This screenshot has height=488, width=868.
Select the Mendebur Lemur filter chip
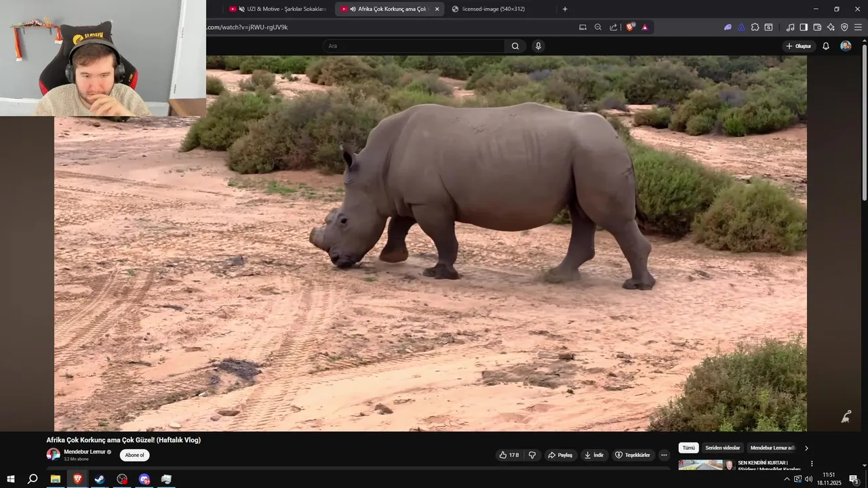(x=772, y=448)
